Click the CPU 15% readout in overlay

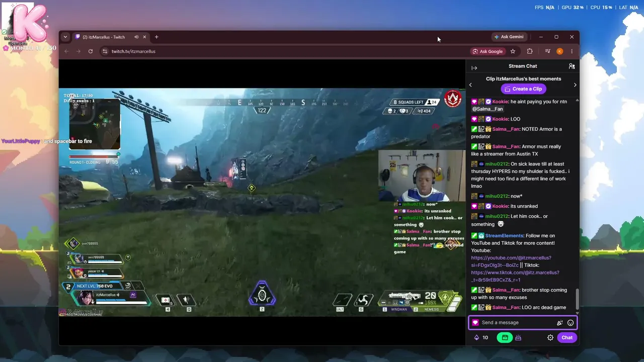pyautogui.click(x=601, y=8)
